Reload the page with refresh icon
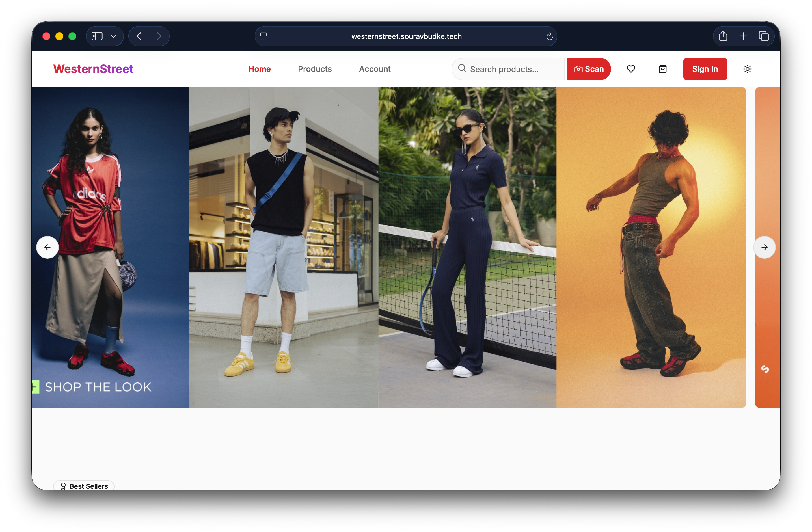 549,36
